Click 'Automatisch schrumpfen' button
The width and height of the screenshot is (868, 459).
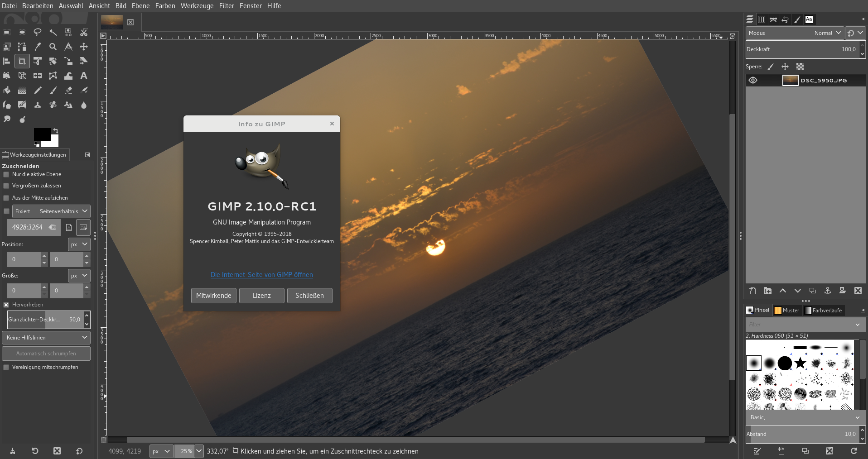coord(46,354)
